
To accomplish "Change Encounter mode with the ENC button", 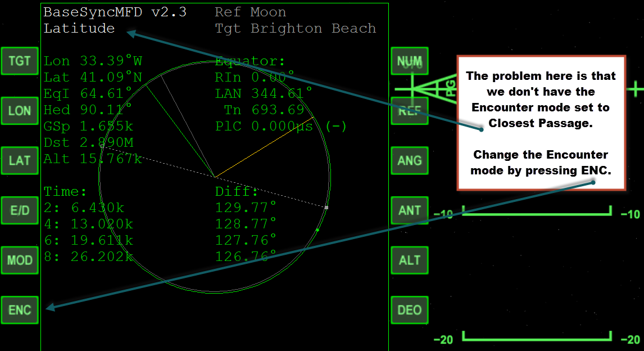I will (20, 310).
